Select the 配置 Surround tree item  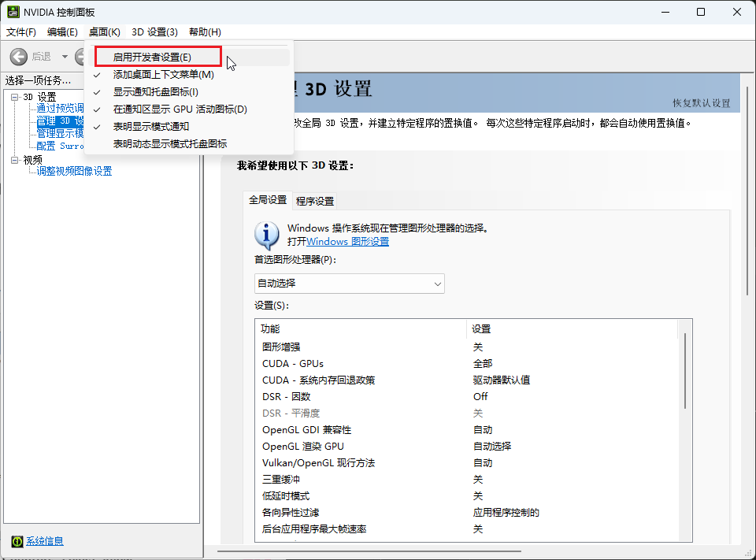click(61, 146)
